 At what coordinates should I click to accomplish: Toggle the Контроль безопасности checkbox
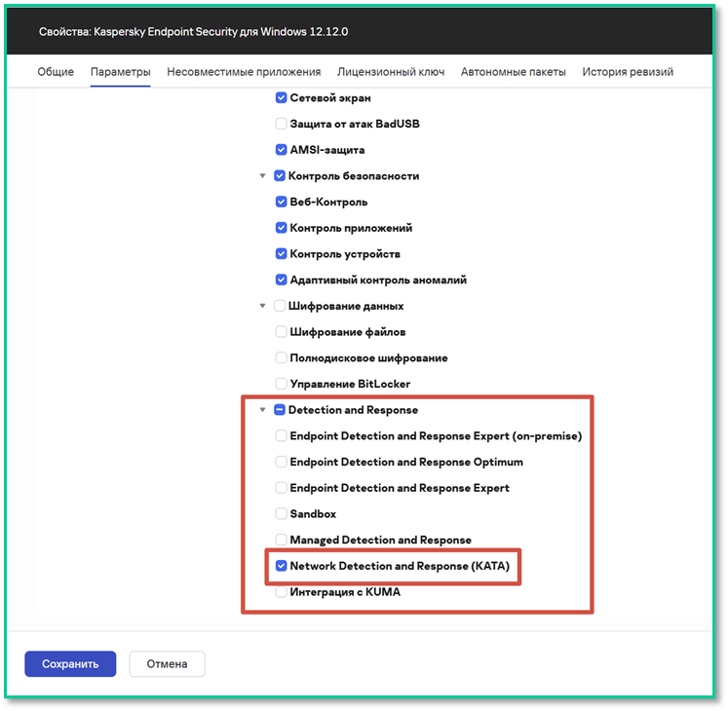click(x=279, y=176)
